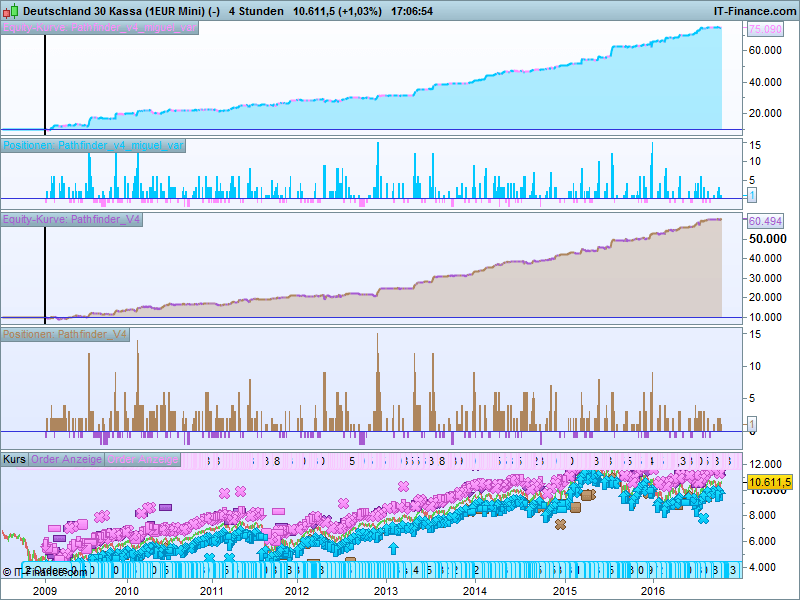Click the year 2012 on the time axis
The image size is (800, 600).
(297, 591)
